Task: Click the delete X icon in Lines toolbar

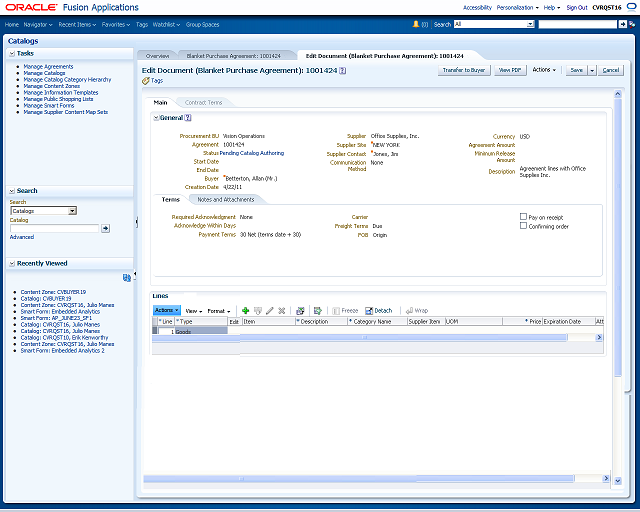Action: [x=282, y=311]
